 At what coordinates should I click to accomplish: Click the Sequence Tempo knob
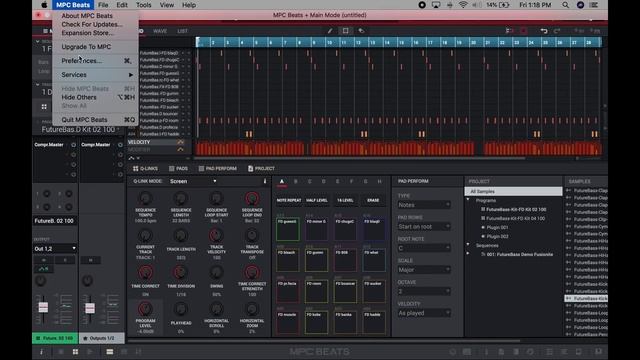pos(145,198)
